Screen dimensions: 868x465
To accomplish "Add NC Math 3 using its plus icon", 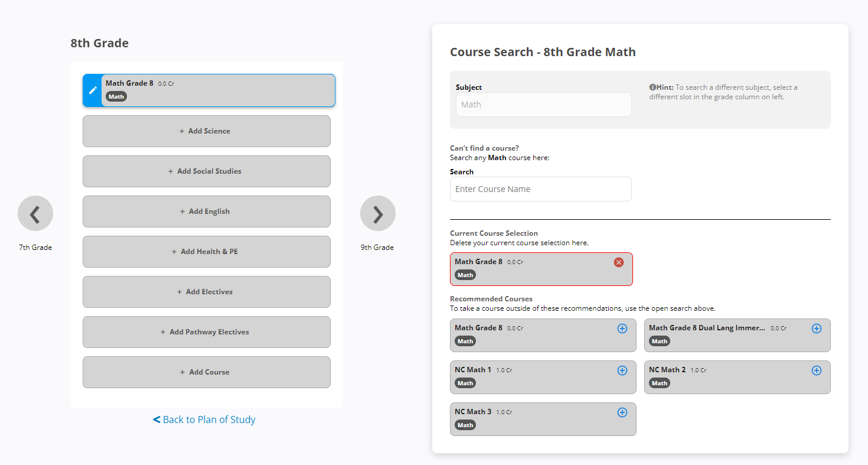I will 622,412.
